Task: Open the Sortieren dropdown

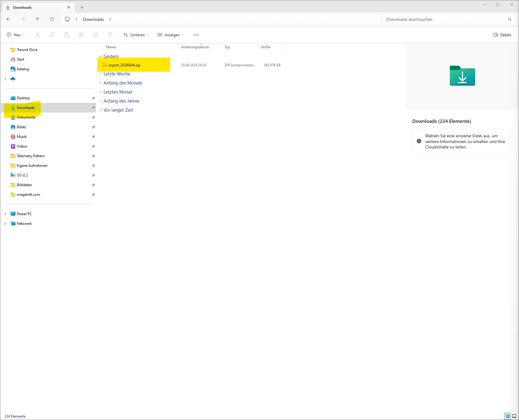Action: click(136, 35)
